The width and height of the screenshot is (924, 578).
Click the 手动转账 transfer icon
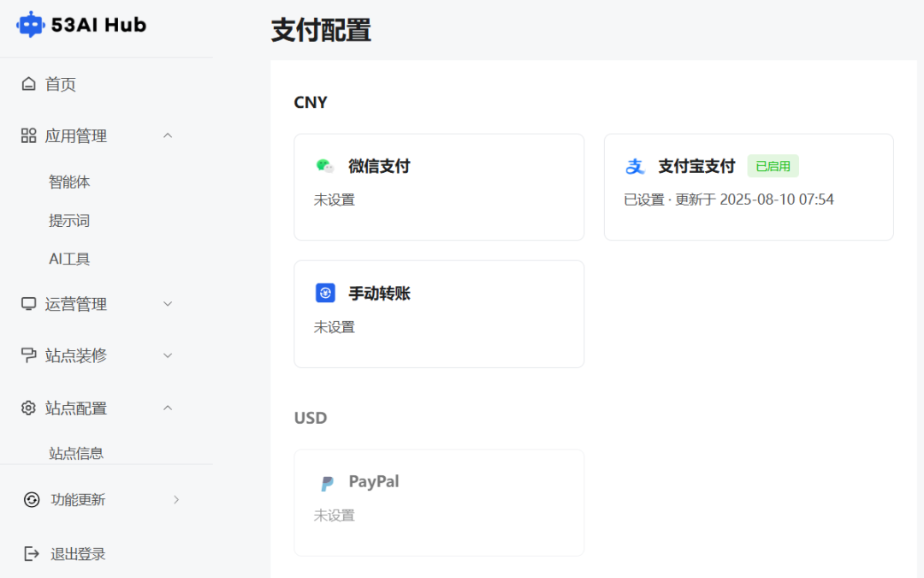pyautogui.click(x=325, y=292)
